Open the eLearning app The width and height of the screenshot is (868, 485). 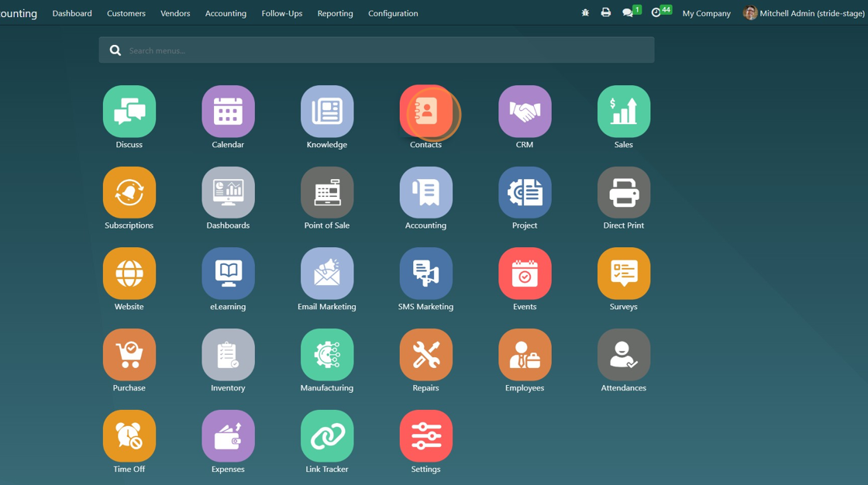click(x=228, y=273)
